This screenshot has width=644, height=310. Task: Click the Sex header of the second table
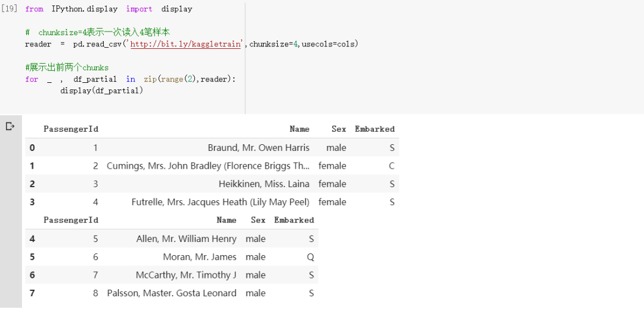(258, 220)
